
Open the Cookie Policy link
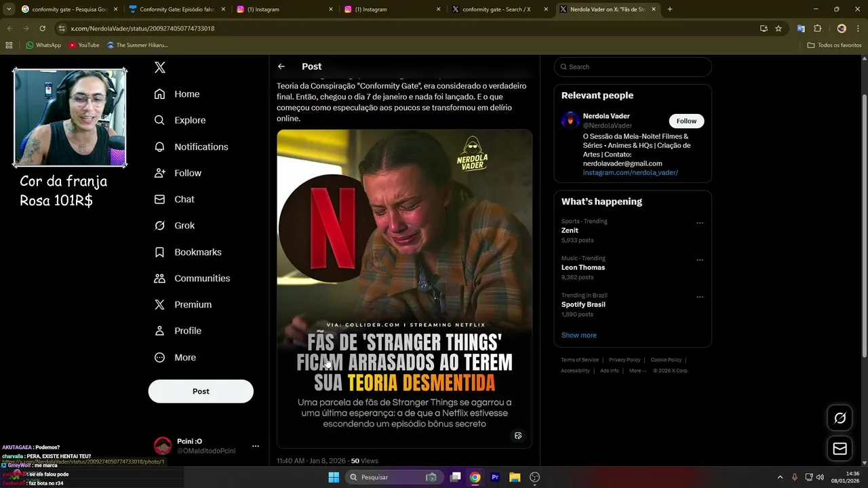(x=666, y=360)
